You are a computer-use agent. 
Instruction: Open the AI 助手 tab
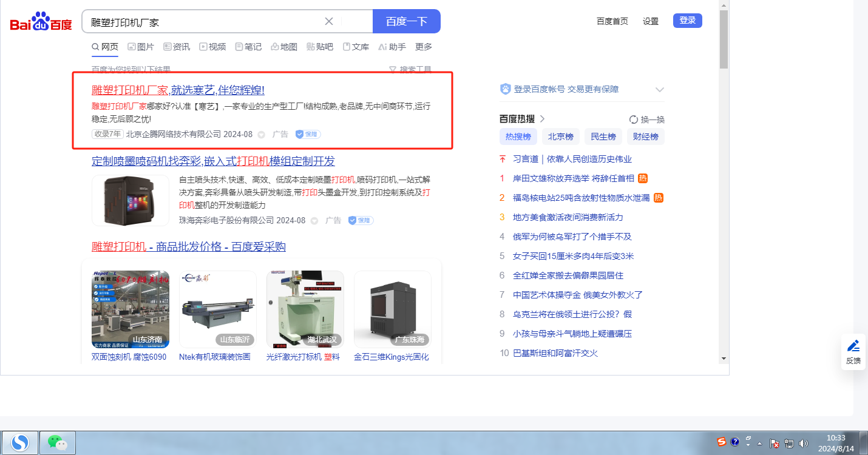click(x=392, y=47)
